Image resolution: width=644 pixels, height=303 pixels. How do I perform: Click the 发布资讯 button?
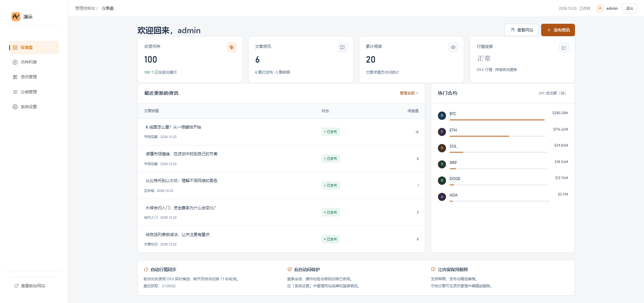coord(558,30)
